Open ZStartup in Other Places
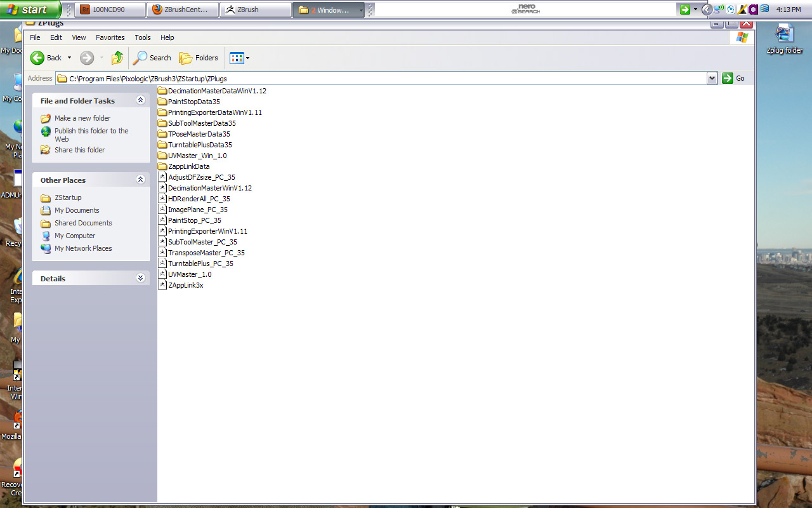The height and width of the screenshot is (508, 812). click(x=68, y=197)
